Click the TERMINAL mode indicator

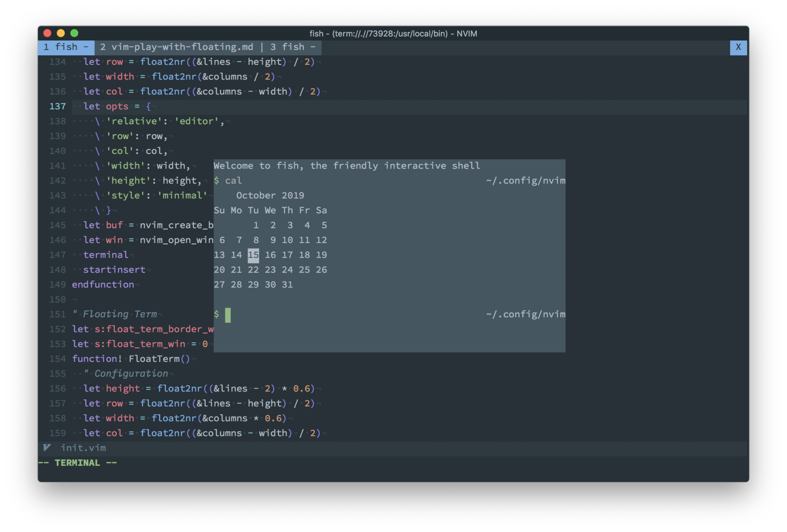click(77, 462)
